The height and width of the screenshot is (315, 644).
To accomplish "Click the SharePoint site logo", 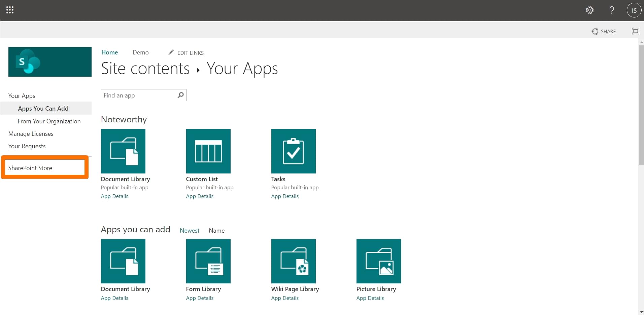I will point(50,62).
